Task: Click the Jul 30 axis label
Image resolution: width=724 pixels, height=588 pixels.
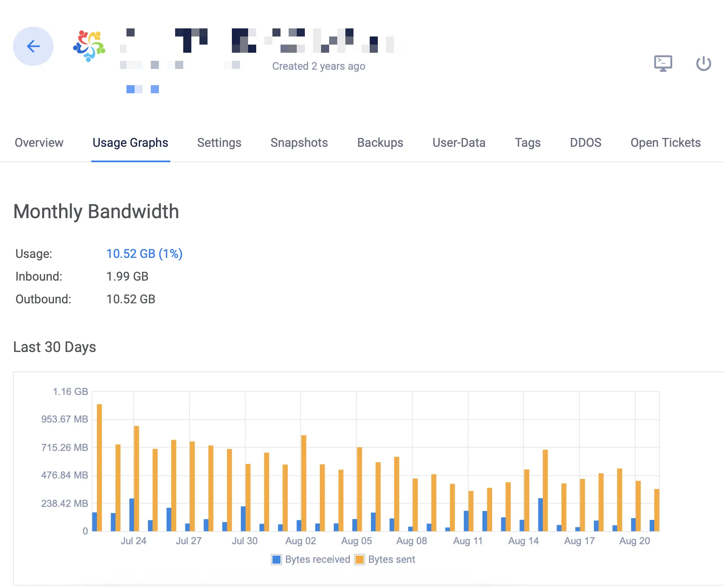Action: tap(244, 541)
